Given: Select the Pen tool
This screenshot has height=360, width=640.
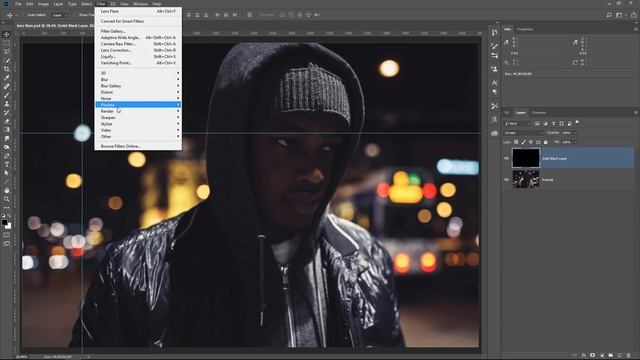Looking at the screenshot, I should 7,156.
